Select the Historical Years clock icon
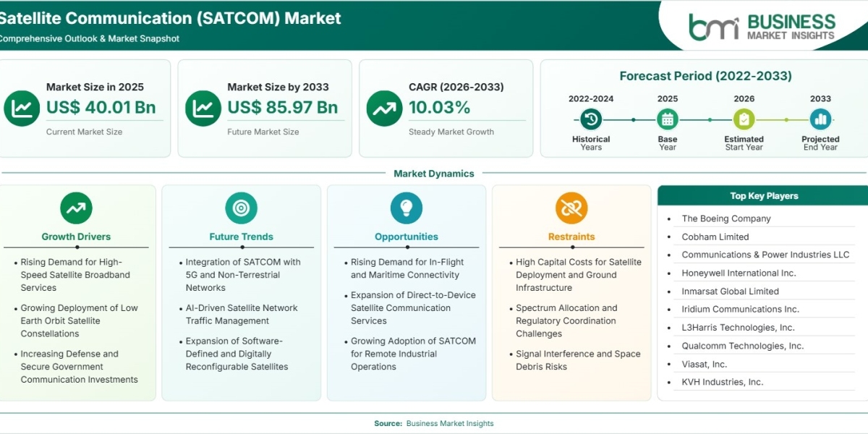This screenshot has height=434, width=868. tap(591, 119)
